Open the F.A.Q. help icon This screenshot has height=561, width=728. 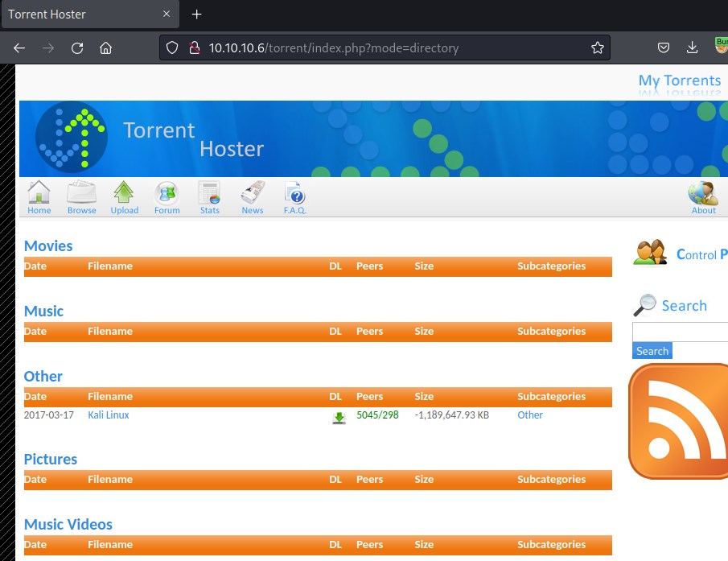tap(294, 193)
